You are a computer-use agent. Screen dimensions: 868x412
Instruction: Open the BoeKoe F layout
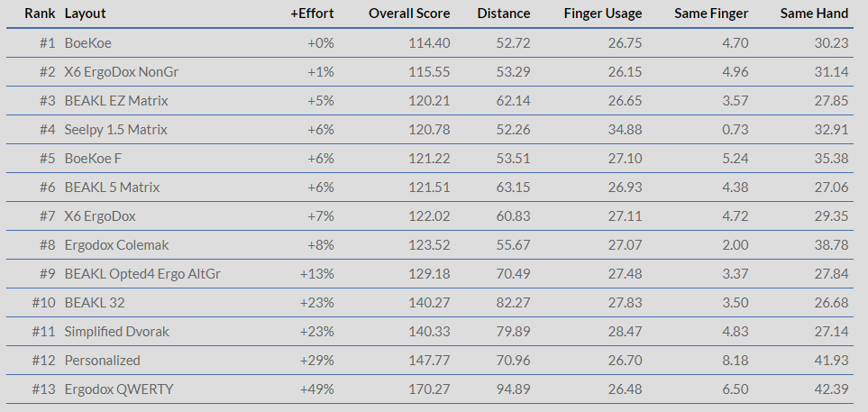coord(96,159)
